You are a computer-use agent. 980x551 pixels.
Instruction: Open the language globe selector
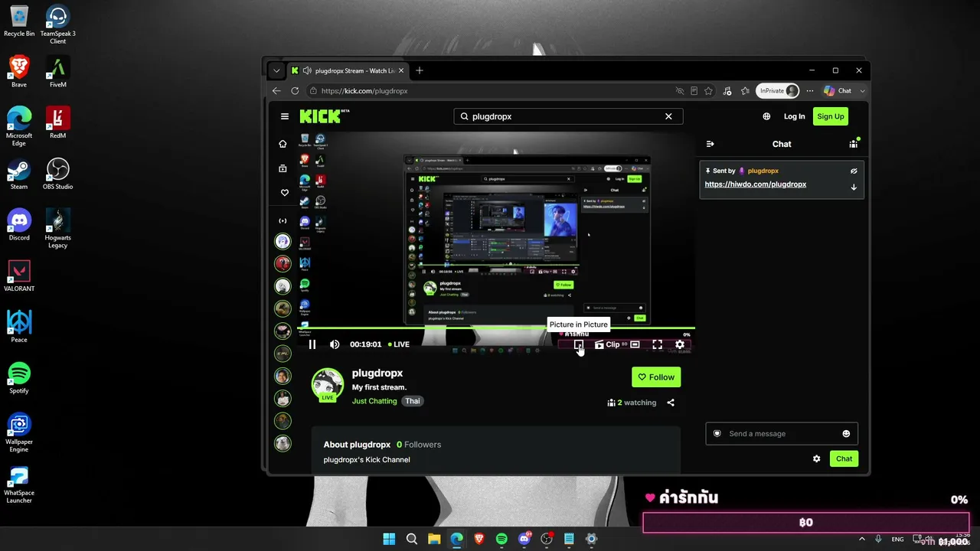coord(766,116)
